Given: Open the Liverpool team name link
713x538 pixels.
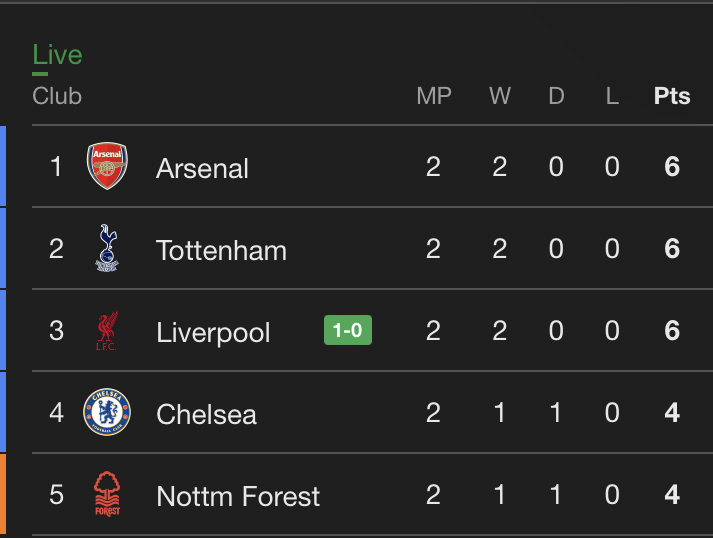Looking at the screenshot, I should point(213,333).
